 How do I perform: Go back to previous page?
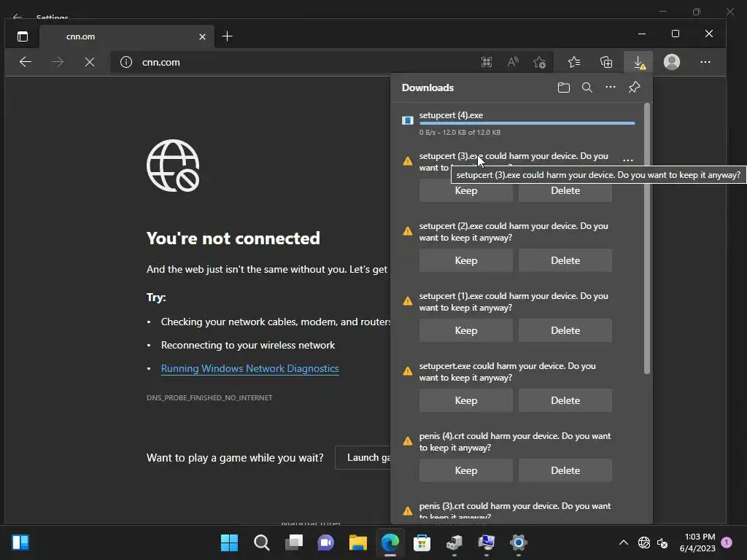(26, 62)
